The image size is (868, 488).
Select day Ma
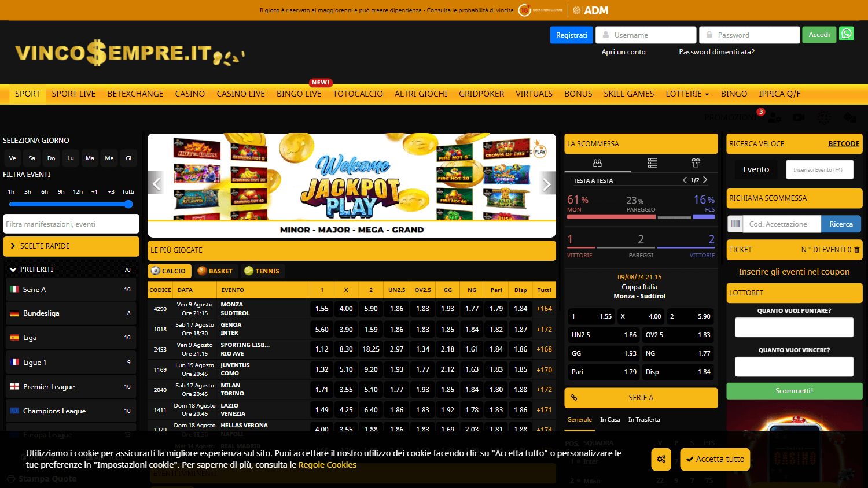(x=90, y=158)
